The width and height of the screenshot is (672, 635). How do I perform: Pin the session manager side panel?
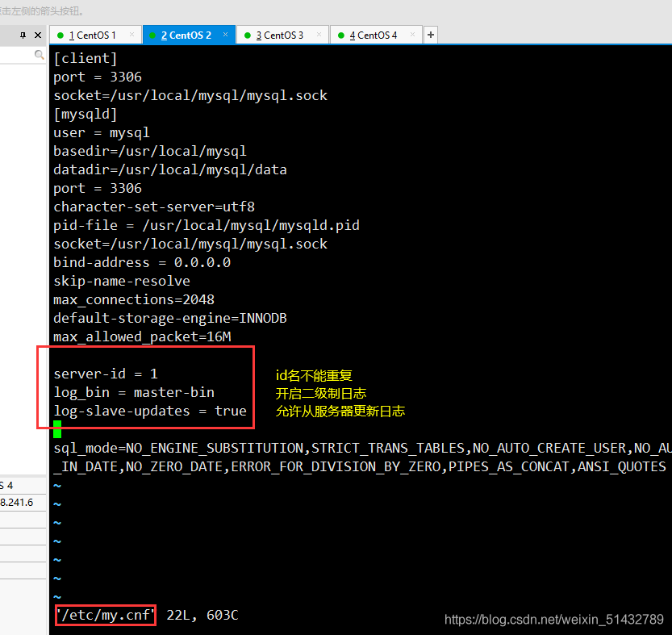pos(23,36)
